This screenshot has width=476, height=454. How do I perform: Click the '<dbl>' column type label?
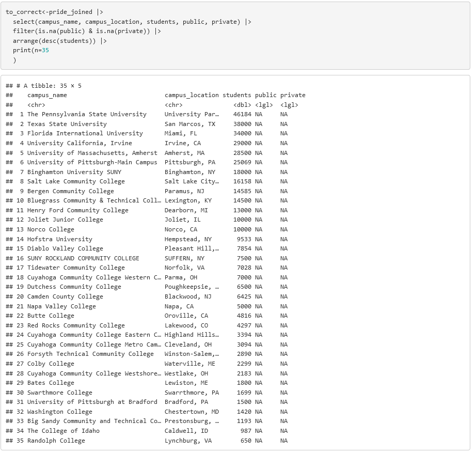click(x=242, y=105)
